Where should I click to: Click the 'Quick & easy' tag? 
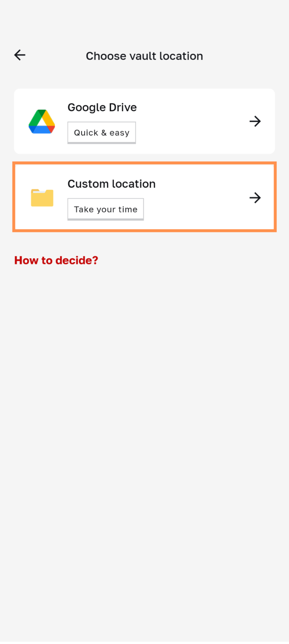[x=102, y=133]
